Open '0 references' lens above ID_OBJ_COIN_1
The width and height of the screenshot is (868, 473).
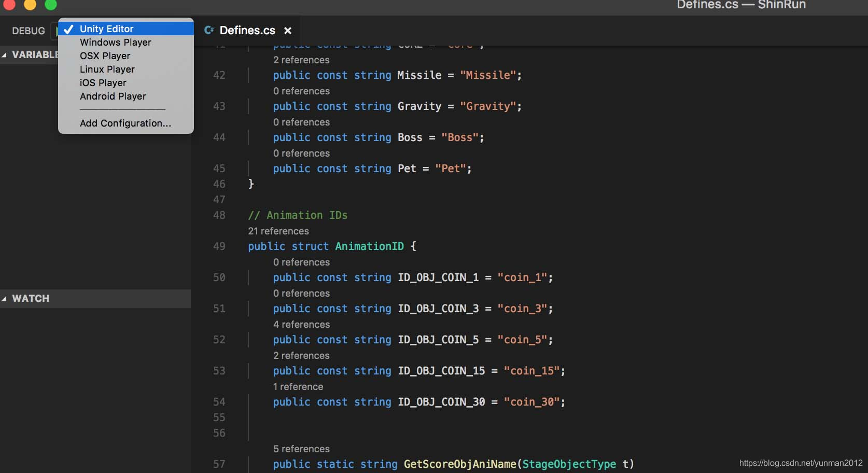click(301, 262)
